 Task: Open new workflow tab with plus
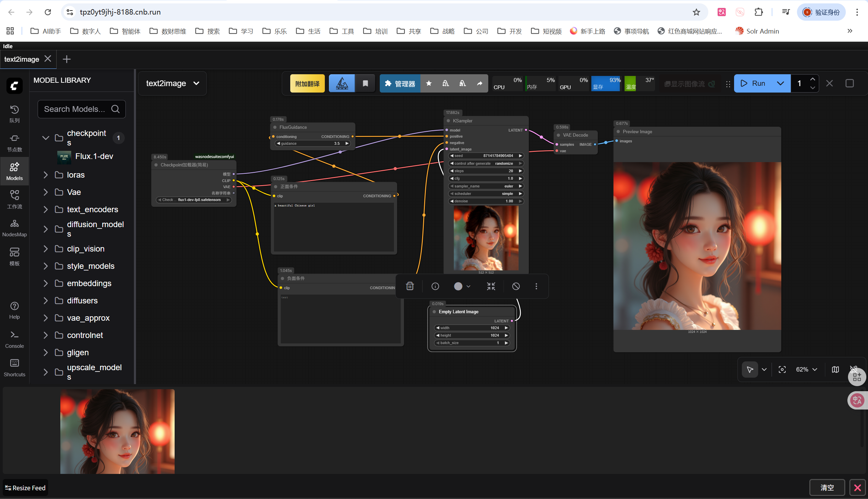click(66, 59)
